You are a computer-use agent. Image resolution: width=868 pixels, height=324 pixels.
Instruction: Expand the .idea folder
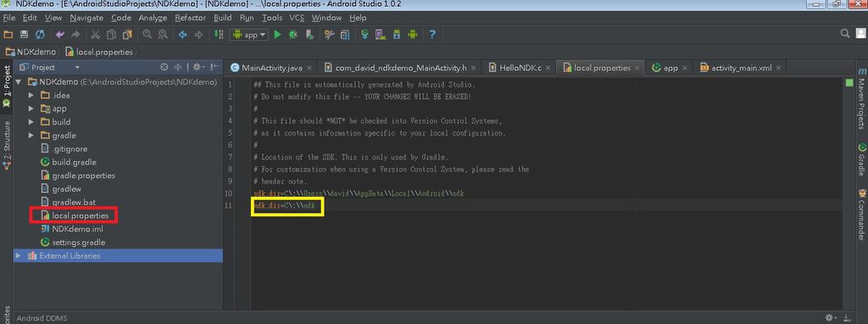31,95
